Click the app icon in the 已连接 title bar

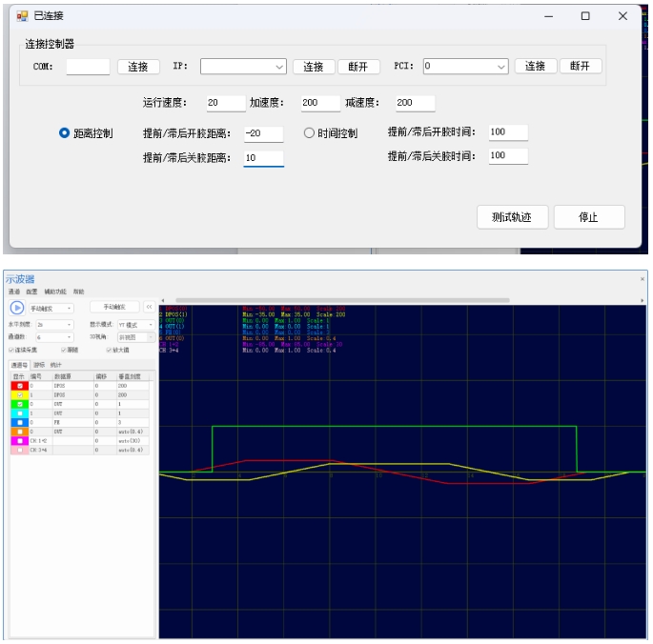[x=22, y=16]
